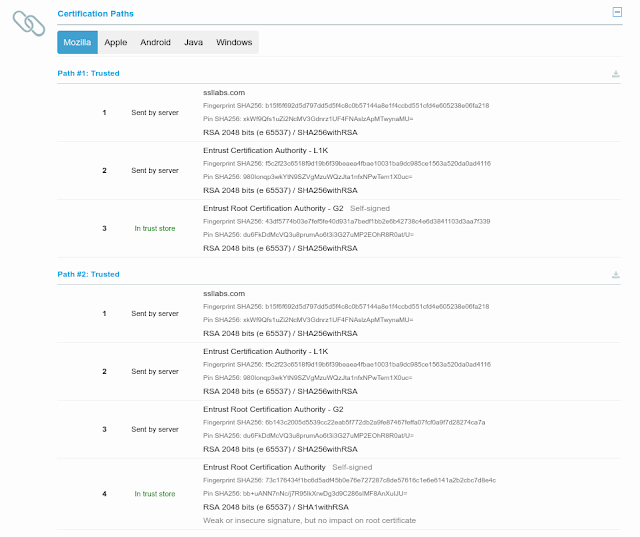
Task: Select Entrust Certification Authority - L1K in Path #1
Action: pos(266,151)
